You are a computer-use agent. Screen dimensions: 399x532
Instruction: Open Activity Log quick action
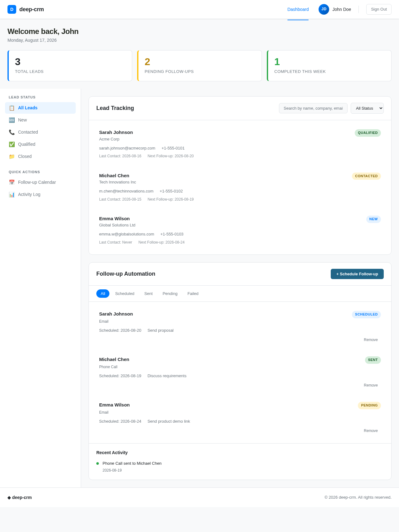[40, 194]
